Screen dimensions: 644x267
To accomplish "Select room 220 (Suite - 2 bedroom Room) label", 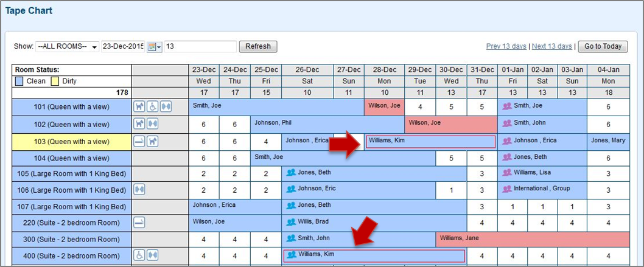I will (72, 223).
